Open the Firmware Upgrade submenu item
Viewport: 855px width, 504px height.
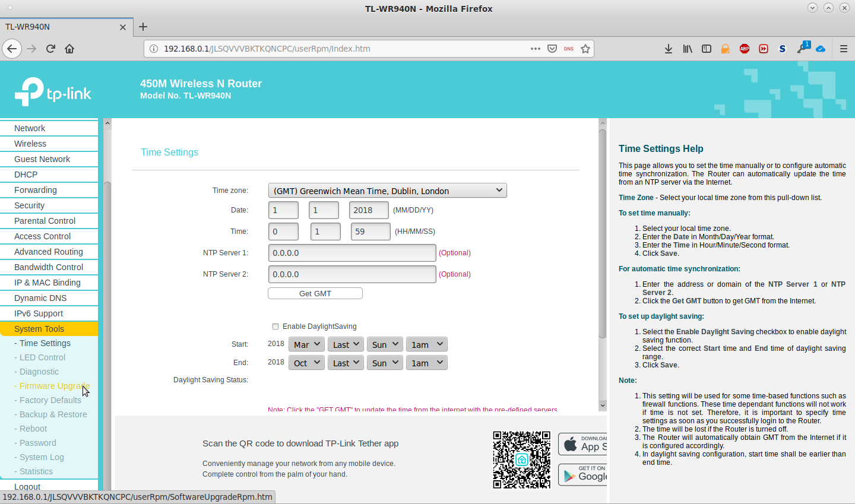(54, 386)
